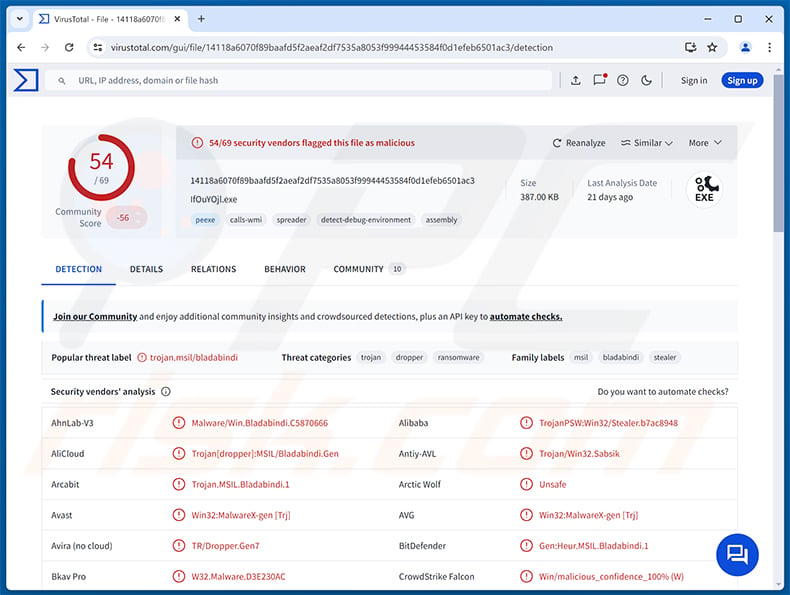790x595 pixels.
Task: Switch to the DETECTION tab
Action: pyautogui.click(x=79, y=269)
